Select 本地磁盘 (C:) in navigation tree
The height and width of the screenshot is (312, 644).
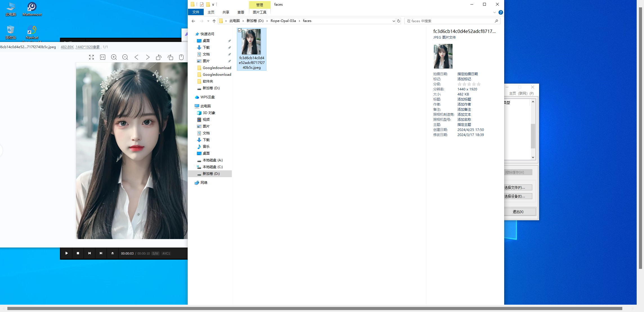tap(212, 167)
